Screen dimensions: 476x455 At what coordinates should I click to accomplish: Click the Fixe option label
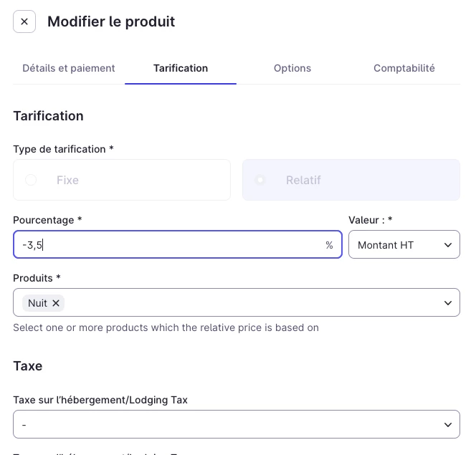[67, 180]
